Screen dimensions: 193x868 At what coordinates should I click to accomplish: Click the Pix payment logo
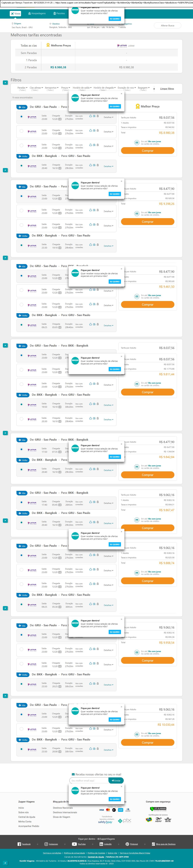click(x=125, y=821)
